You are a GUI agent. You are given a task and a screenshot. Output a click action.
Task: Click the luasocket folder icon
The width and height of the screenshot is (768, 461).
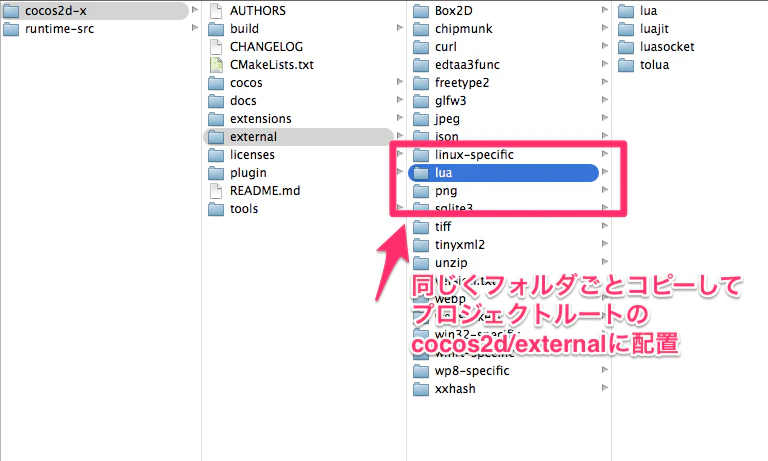[x=626, y=47]
